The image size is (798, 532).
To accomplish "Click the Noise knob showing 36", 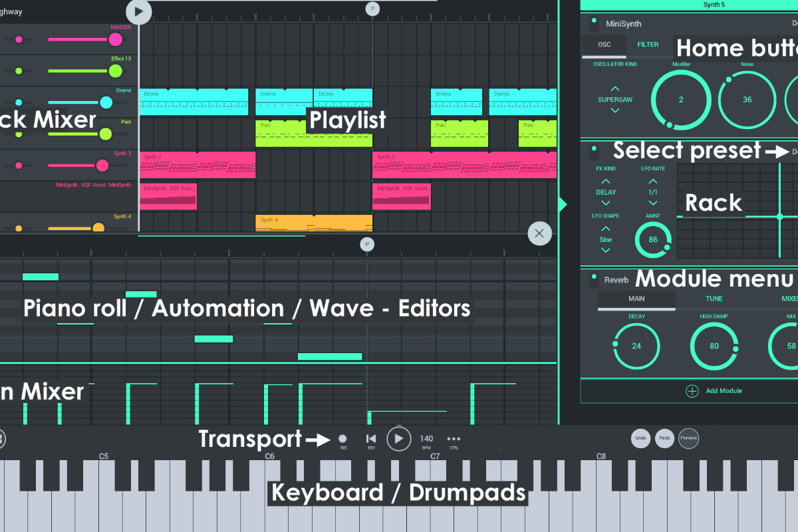I will [747, 100].
